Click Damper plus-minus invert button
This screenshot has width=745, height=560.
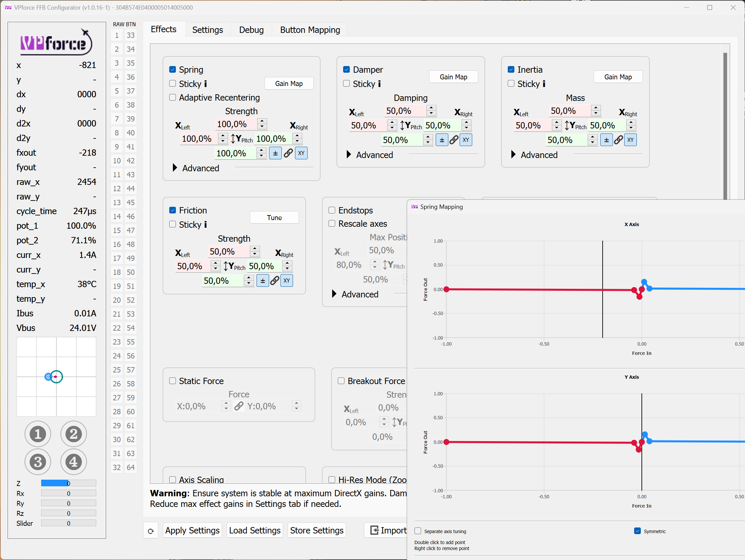pyautogui.click(x=442, y=140)
